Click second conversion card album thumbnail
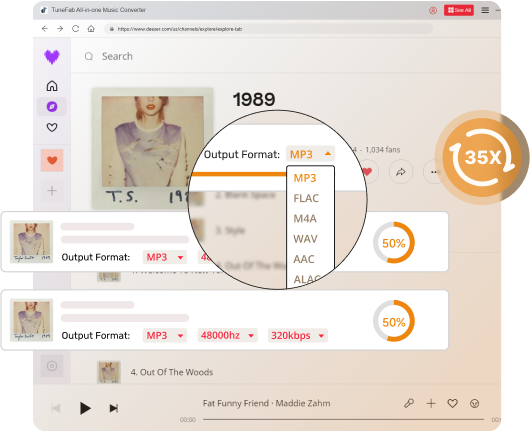This screenshot has width=530, height=435. (31, 320)
